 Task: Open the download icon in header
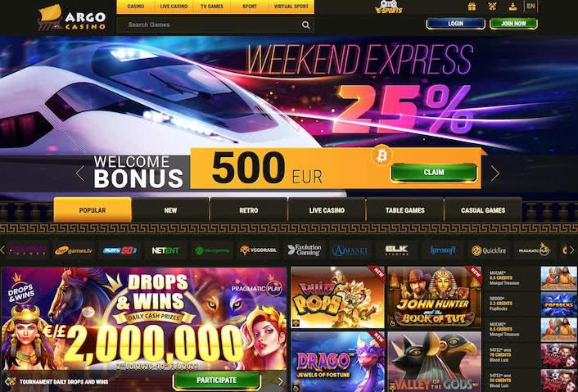coord(513,7)
